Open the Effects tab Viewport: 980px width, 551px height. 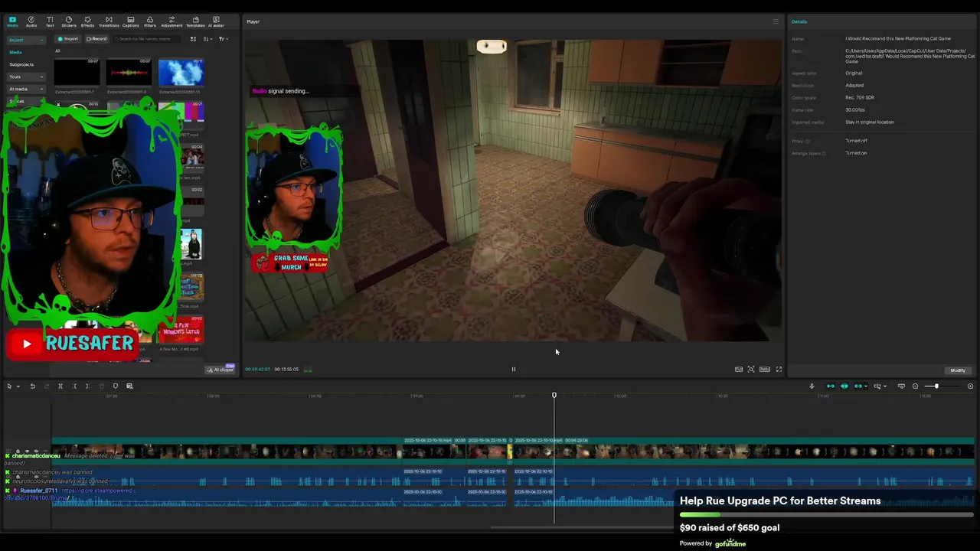(x=87, y=21)
